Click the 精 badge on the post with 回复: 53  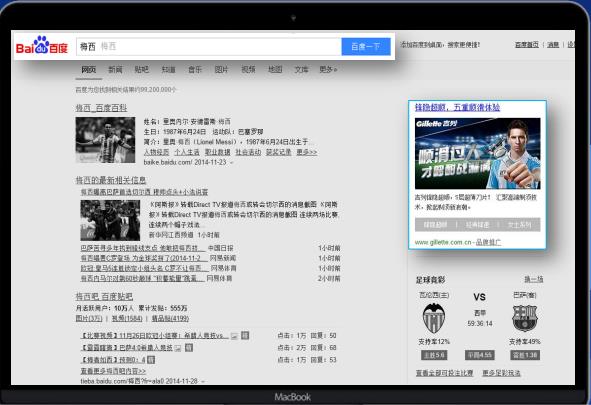coord(151,360)
